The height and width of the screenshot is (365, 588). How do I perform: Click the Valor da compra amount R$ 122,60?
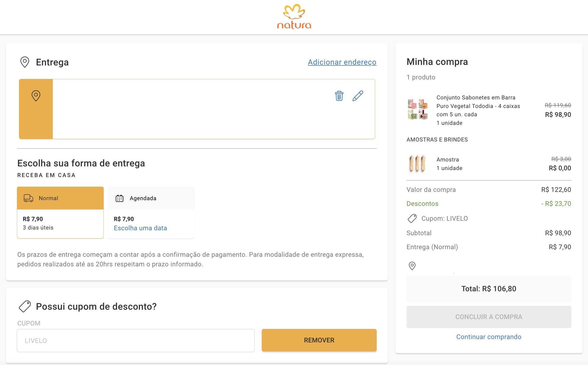click(556, 190)
